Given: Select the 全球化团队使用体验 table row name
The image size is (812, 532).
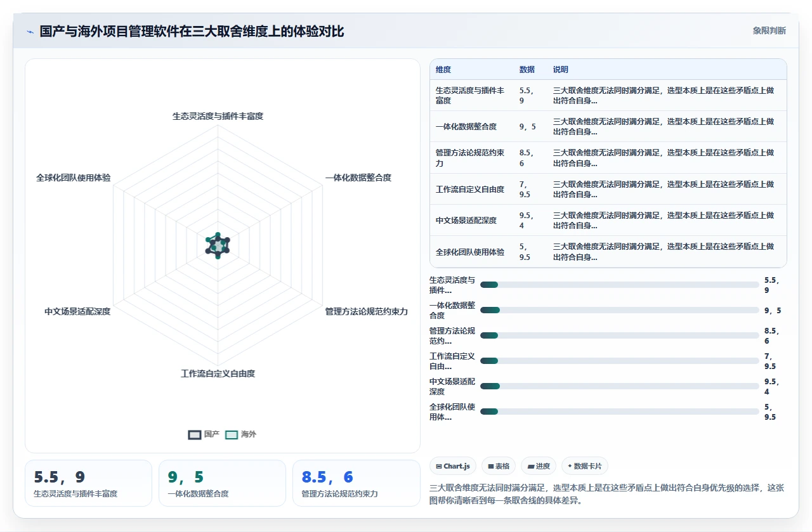Looking at the screenshot, I should tap(470, 252).
